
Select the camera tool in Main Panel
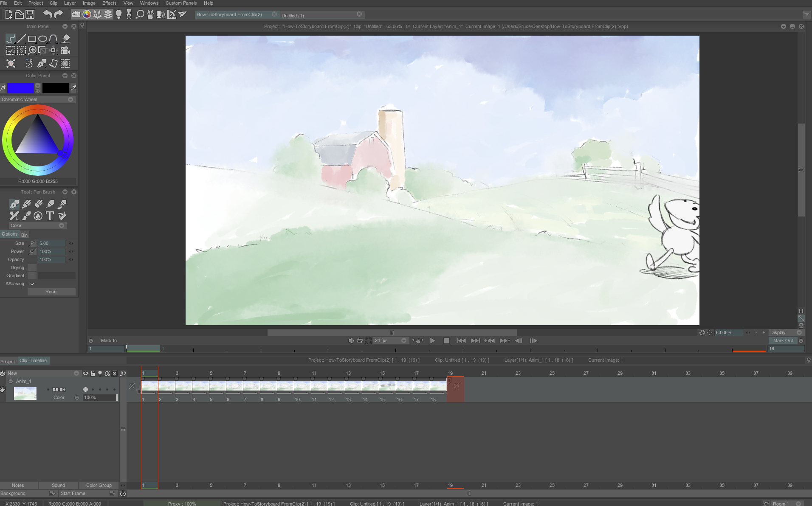pyautogui.click(x=65, y=51)
